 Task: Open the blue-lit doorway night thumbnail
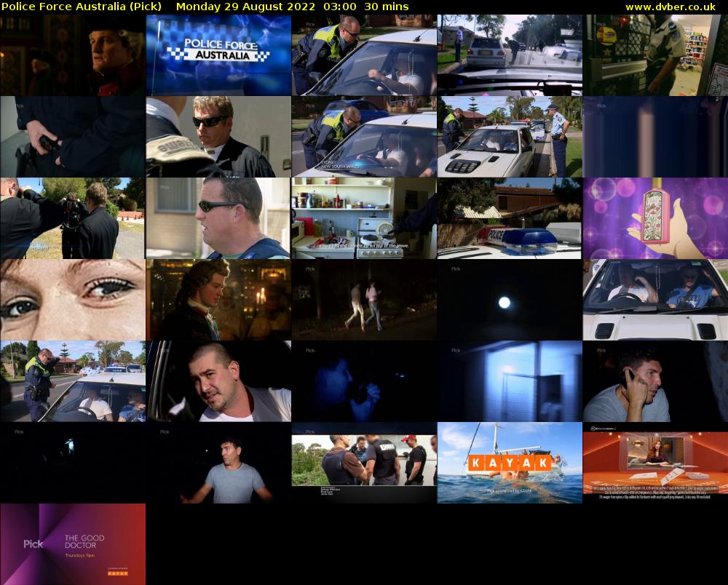click(x=510, y=381)
